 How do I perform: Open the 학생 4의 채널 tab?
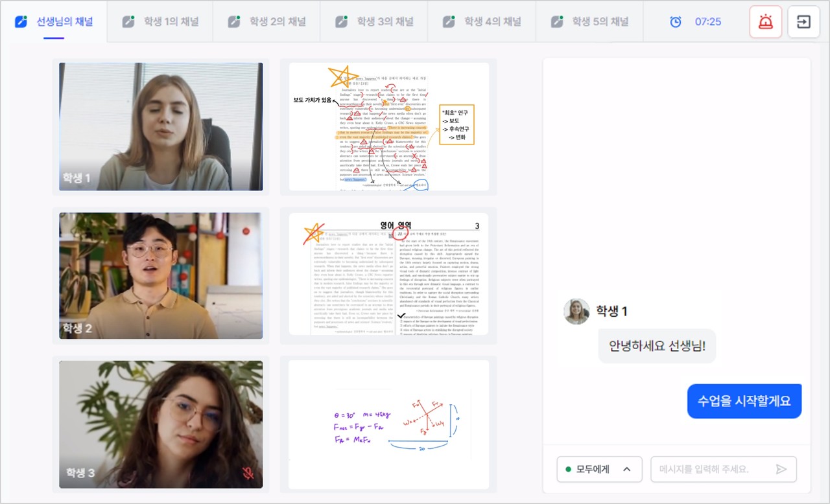coord(482,21)
